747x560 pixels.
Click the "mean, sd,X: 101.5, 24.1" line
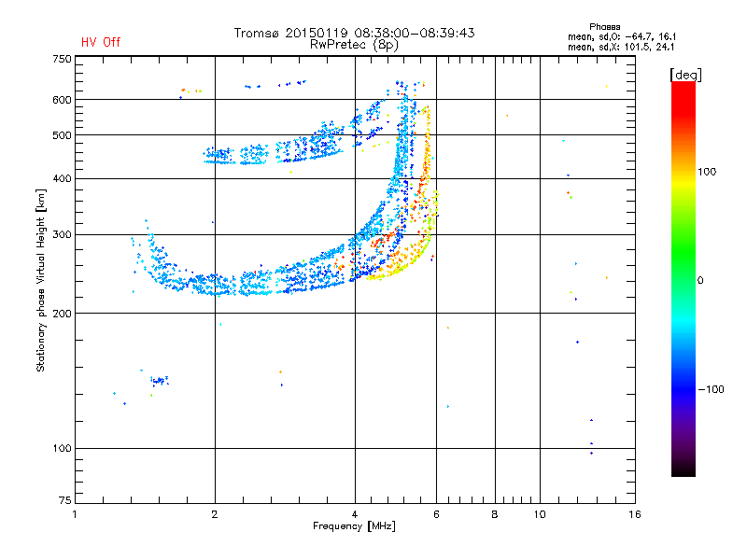(621, 47)
